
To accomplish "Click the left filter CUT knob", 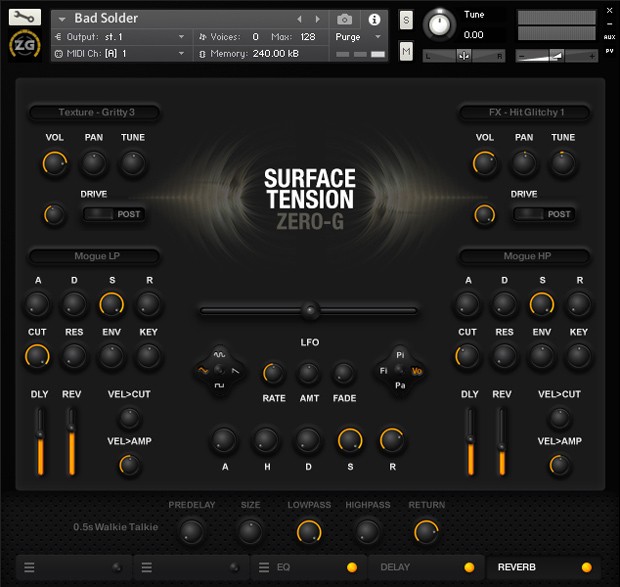I will (x=37, y=356).
